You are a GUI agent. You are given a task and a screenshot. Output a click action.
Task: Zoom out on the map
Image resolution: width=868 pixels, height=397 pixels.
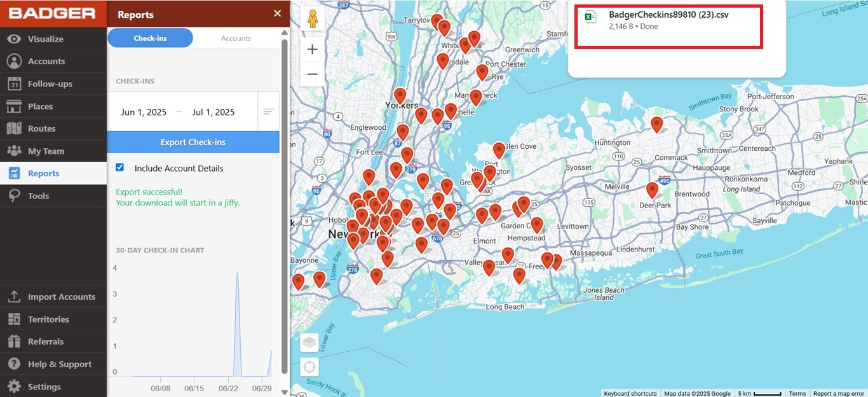312,74
